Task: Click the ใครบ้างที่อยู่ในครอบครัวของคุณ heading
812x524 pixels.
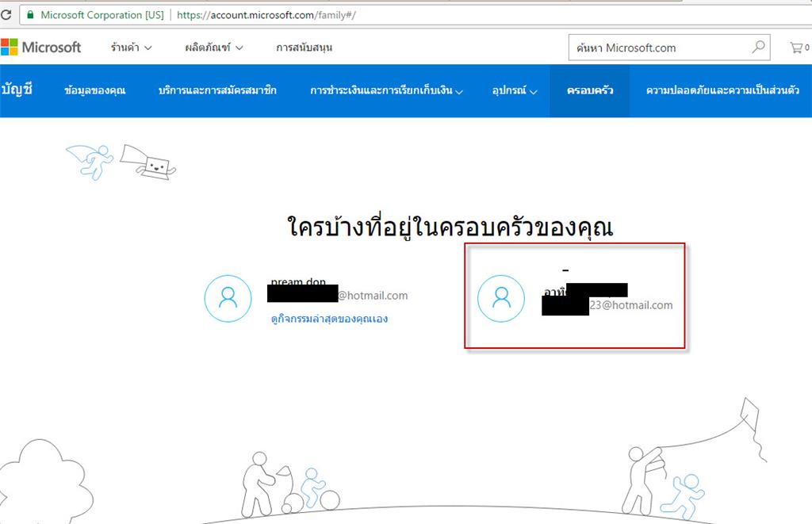Action: click(450, 228)
